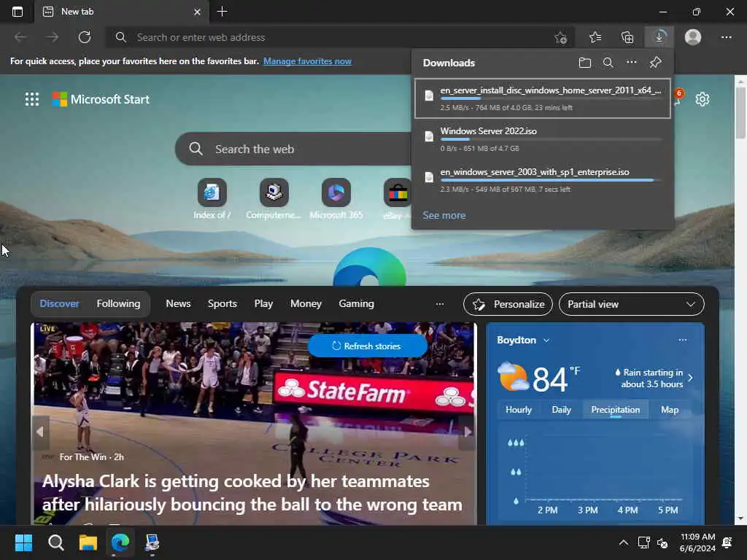
Task: Expand the Partial view layout dropdown
Action: (631, 304)
